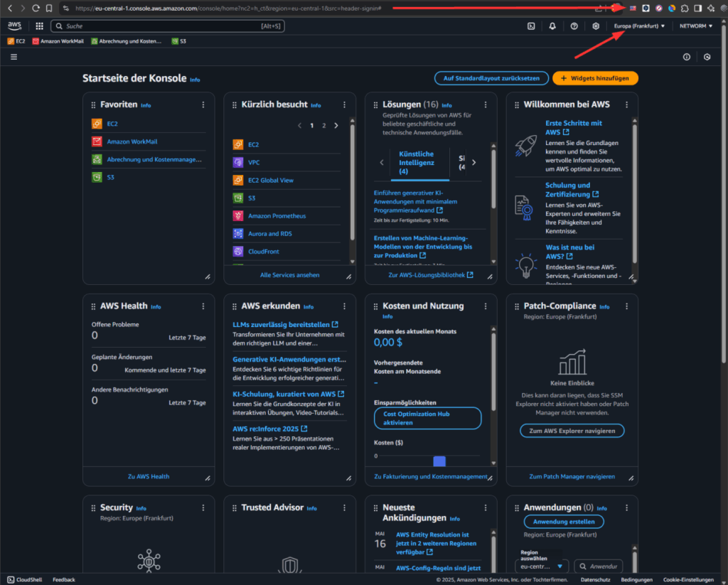This screenshot has width=728, height=585.
Task: Open the Security widget options menu
Action: [x=203, y=508]
